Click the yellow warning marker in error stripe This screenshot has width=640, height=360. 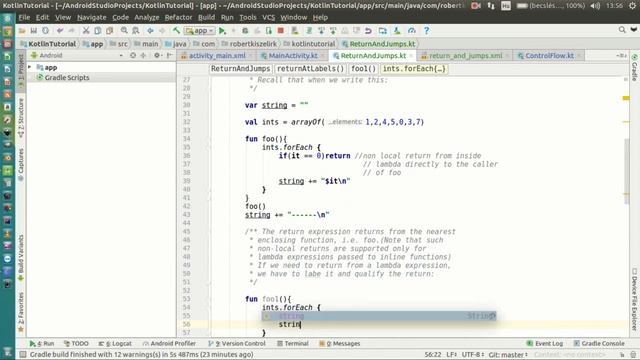[626, 98]
